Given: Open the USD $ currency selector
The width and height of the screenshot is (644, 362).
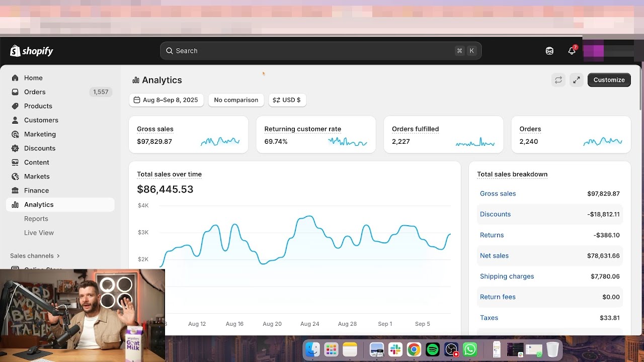Looking at the screenshot, I should coord(287,100).
